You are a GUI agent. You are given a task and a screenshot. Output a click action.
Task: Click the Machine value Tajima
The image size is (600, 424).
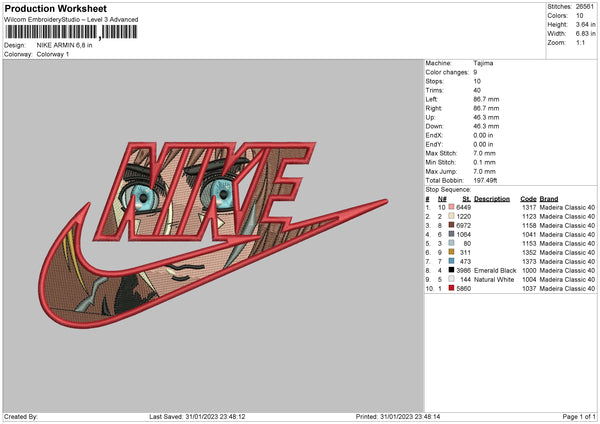pos(483,63)
